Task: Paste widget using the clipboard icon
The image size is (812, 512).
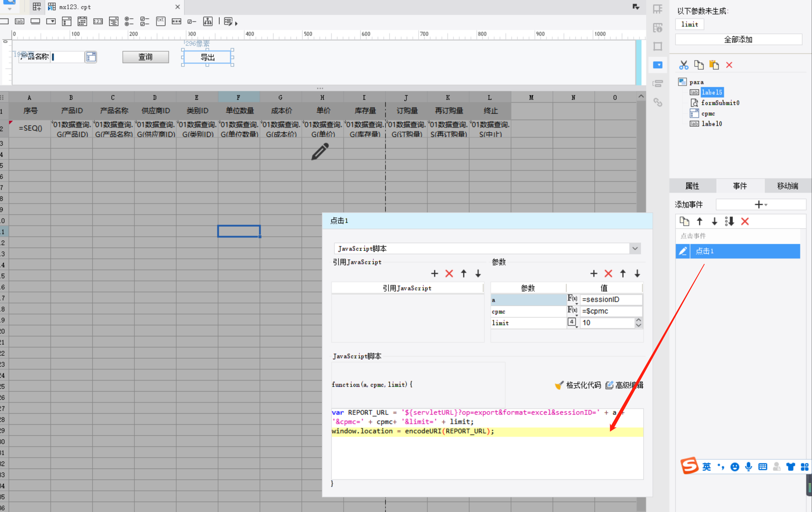Action: 714,65
